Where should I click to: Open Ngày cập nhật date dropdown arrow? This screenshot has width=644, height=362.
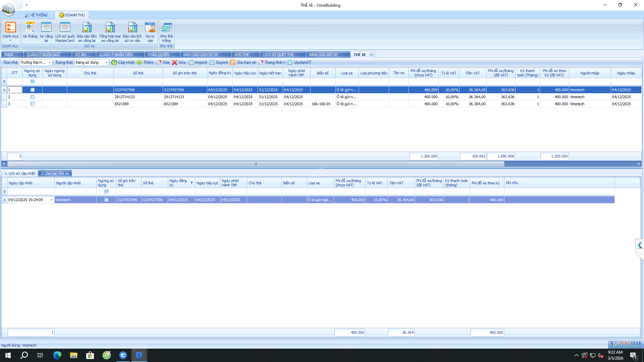52,200
